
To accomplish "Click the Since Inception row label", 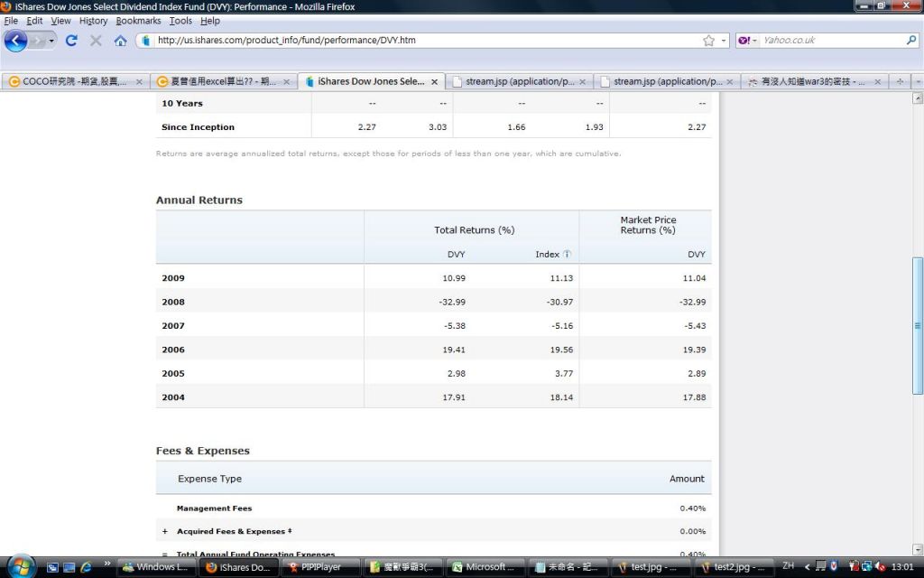I will [x=198, y=126].
